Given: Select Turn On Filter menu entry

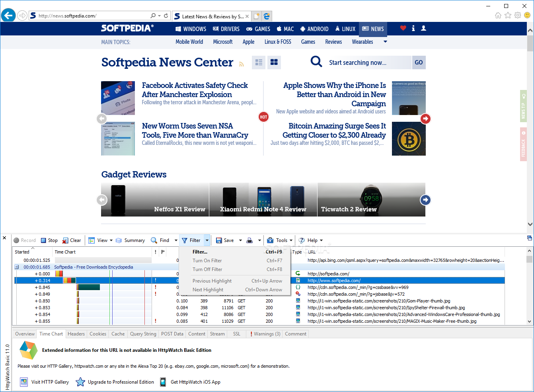Looking at the screenshot, I should pyautogui.click(x=235, y=261).
